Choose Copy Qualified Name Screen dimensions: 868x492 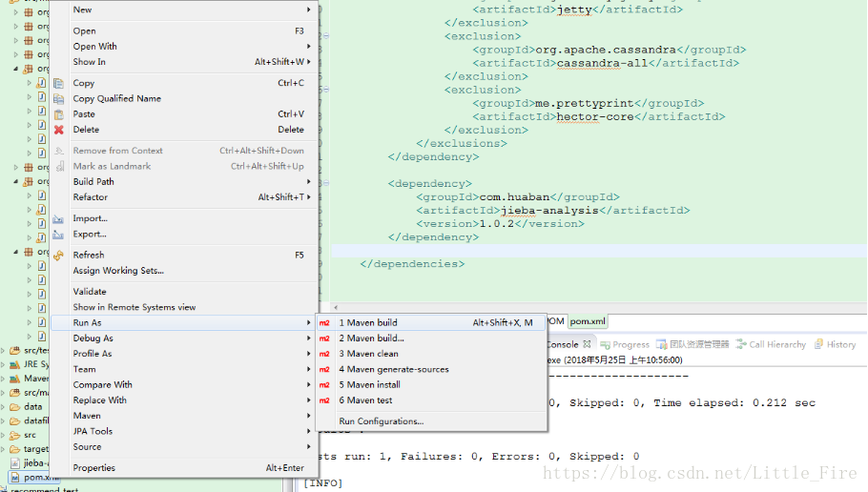click(x=184, y=98)
